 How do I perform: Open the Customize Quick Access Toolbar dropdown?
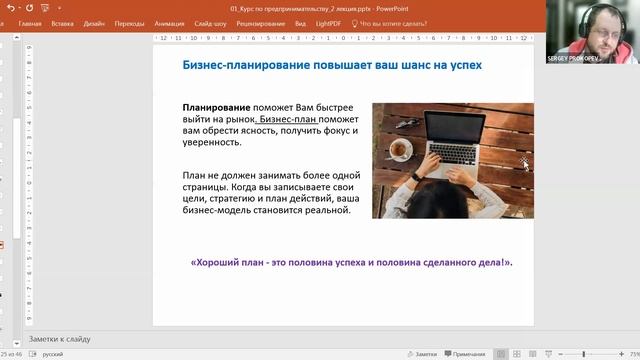coord(60,8)
